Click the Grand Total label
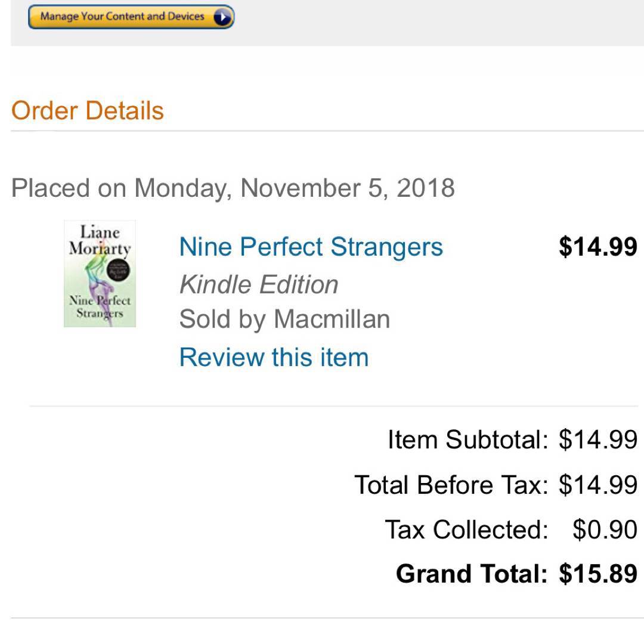This screenshot has width=644, height=644. [471, 574]
